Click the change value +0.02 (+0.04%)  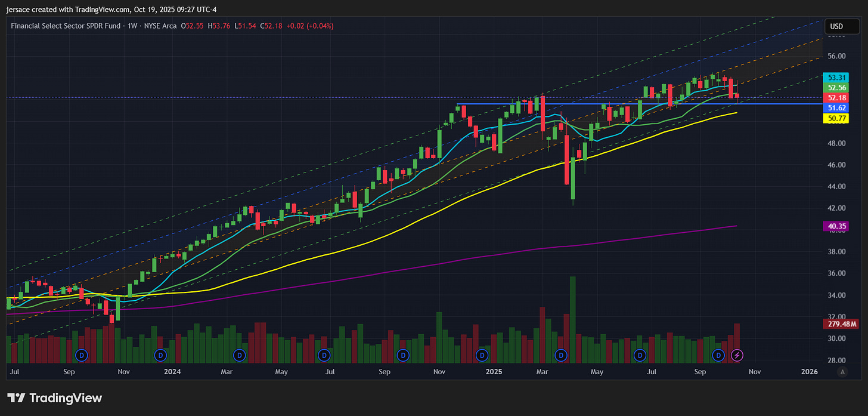click(310, 26)
